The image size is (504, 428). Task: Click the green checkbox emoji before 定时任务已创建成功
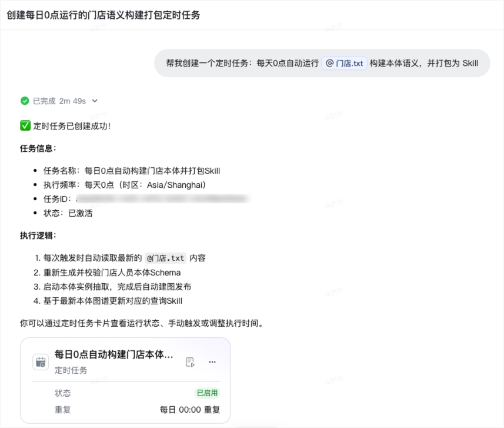(25, 126)
